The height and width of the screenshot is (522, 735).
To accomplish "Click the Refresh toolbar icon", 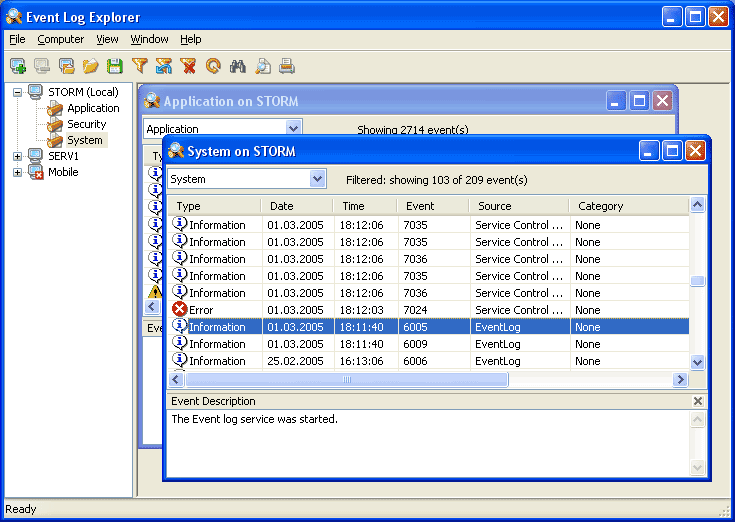I will [213, 66].
